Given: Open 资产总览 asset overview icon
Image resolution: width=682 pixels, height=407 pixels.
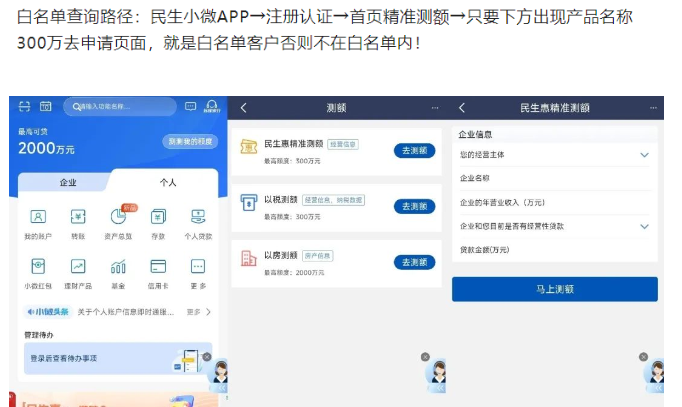Looking at the screenshot, I should click(118, 217).
